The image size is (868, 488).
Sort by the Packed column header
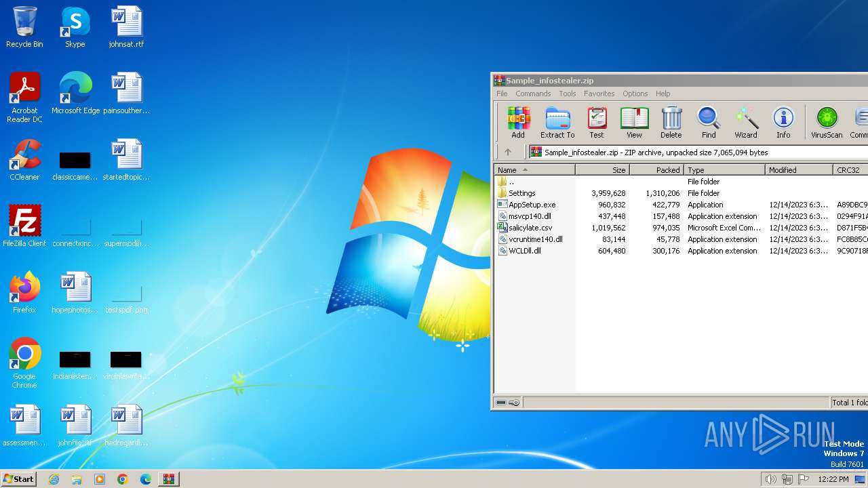pyautogui.click(x=656, y=170)
